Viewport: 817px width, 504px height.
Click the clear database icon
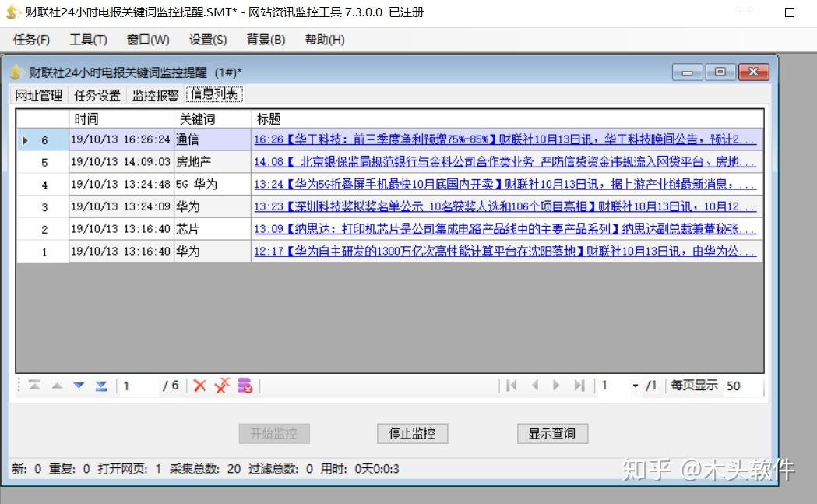coord(245,386)
